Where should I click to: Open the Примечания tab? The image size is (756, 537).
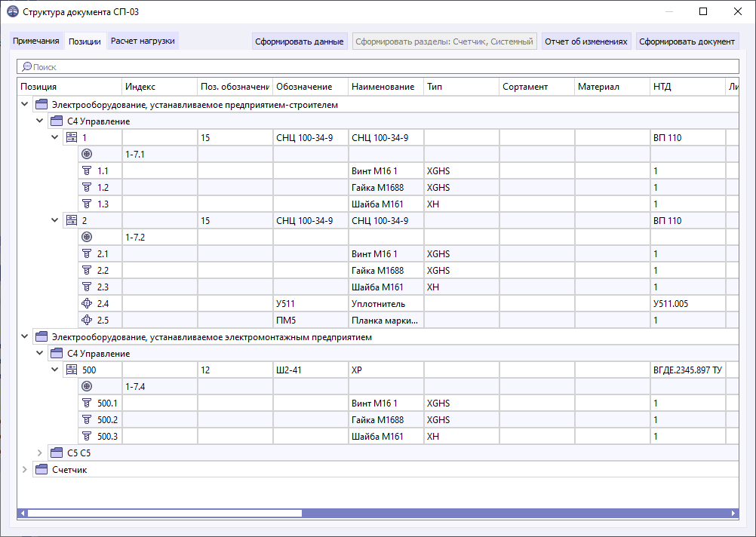coord(36,41)
